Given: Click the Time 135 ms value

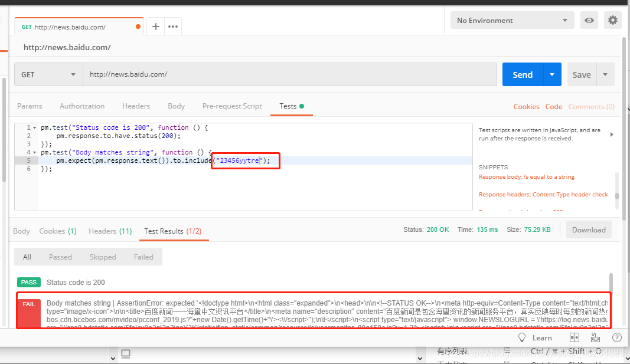Looking at the screenshot, I should [x=487, y=229].
